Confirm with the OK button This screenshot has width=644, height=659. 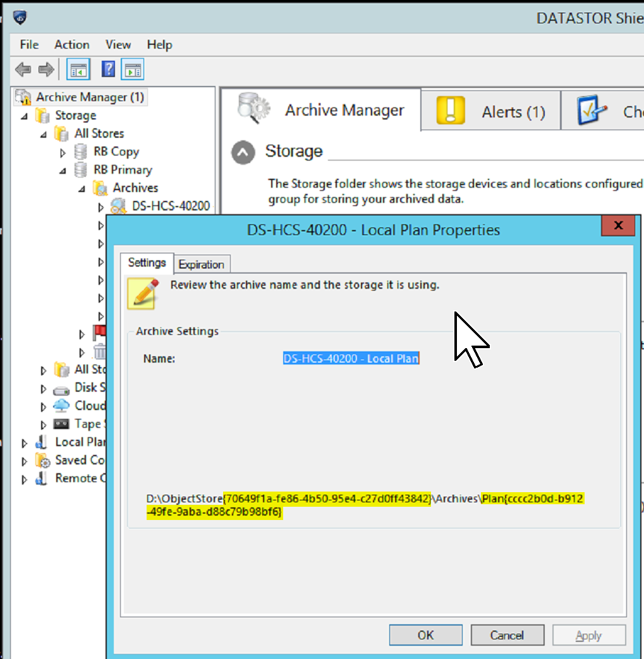[x=425, y=635]
